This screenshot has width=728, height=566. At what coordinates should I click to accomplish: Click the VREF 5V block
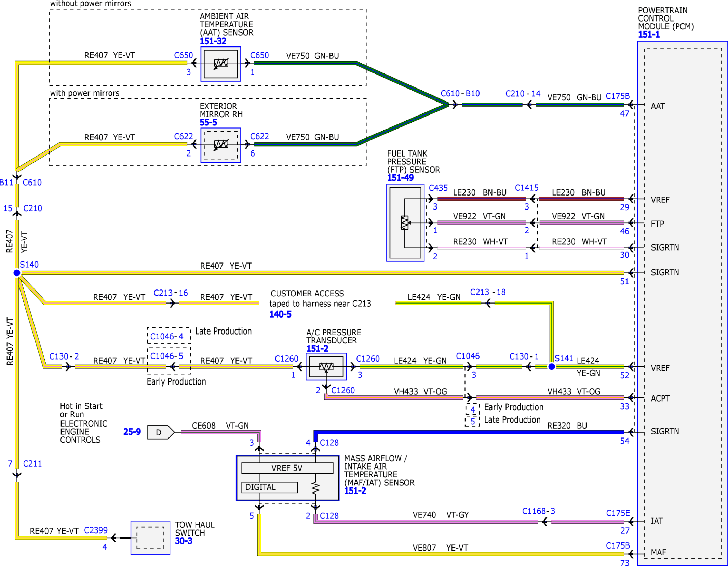287,468
